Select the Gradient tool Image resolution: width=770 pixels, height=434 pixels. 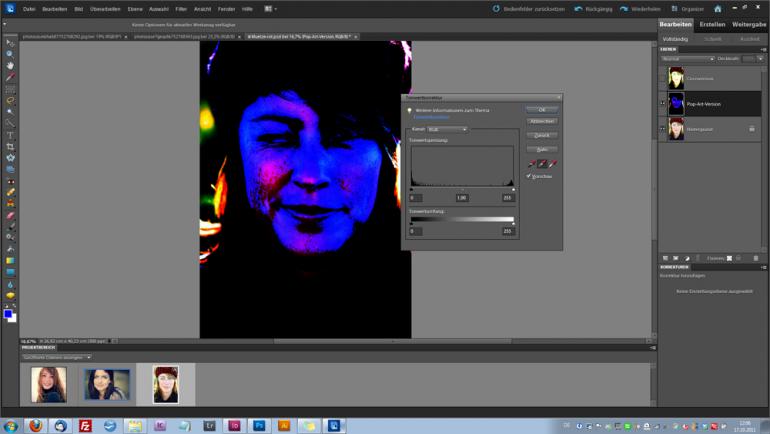(10, 260)
